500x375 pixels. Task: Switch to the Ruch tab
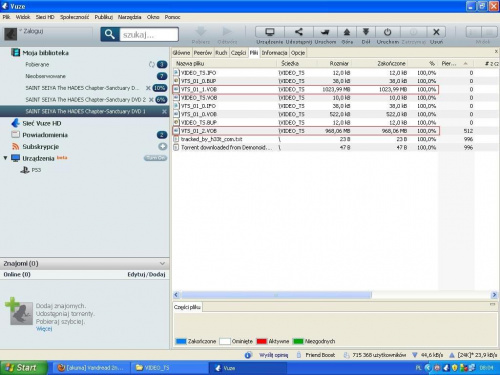click(221, 53)
